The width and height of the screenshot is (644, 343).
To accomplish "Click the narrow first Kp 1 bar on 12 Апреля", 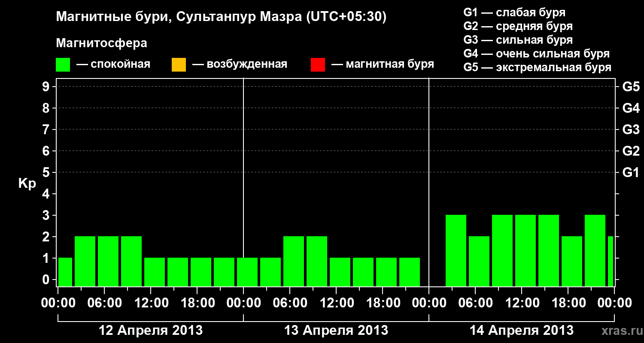I will (65, 272).
